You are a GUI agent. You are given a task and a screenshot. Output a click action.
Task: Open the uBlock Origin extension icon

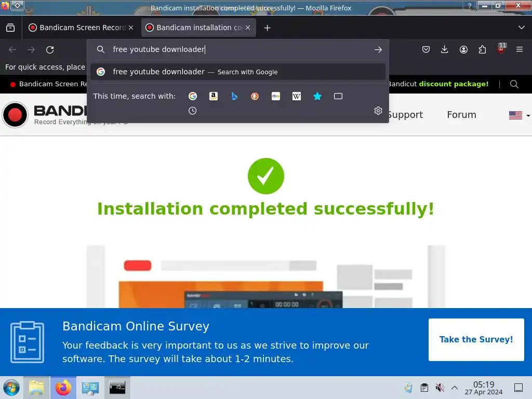[x=501, y=48]
